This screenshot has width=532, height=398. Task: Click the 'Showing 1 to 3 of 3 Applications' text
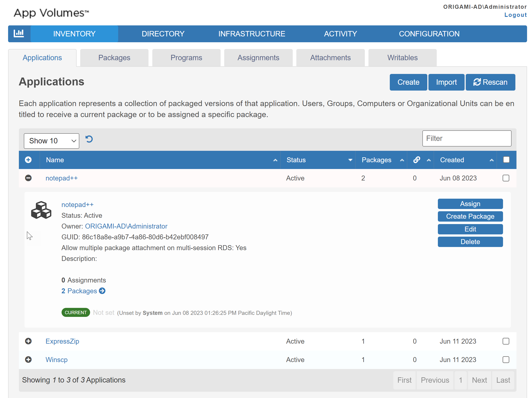coord(74,380)
